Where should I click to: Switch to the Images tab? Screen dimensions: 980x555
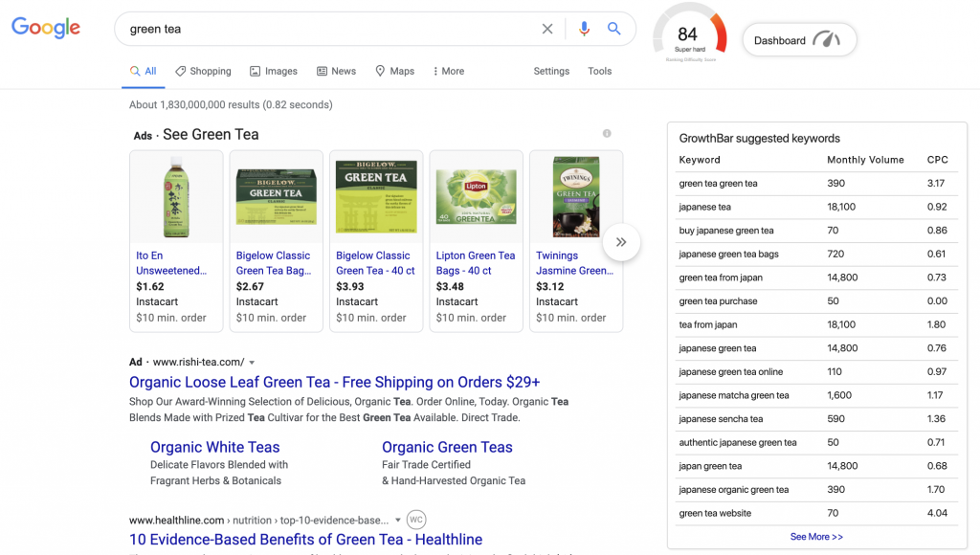click(x=274, y=71)
